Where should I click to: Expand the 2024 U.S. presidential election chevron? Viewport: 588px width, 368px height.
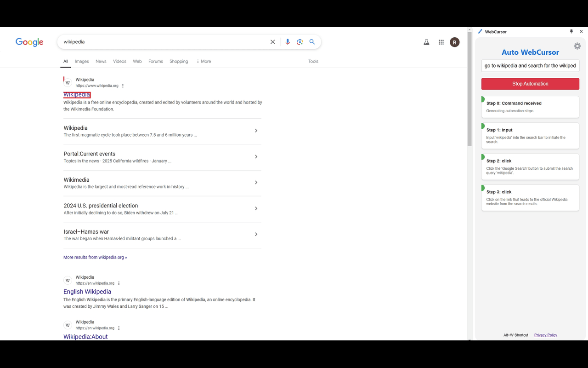(256, 209)
